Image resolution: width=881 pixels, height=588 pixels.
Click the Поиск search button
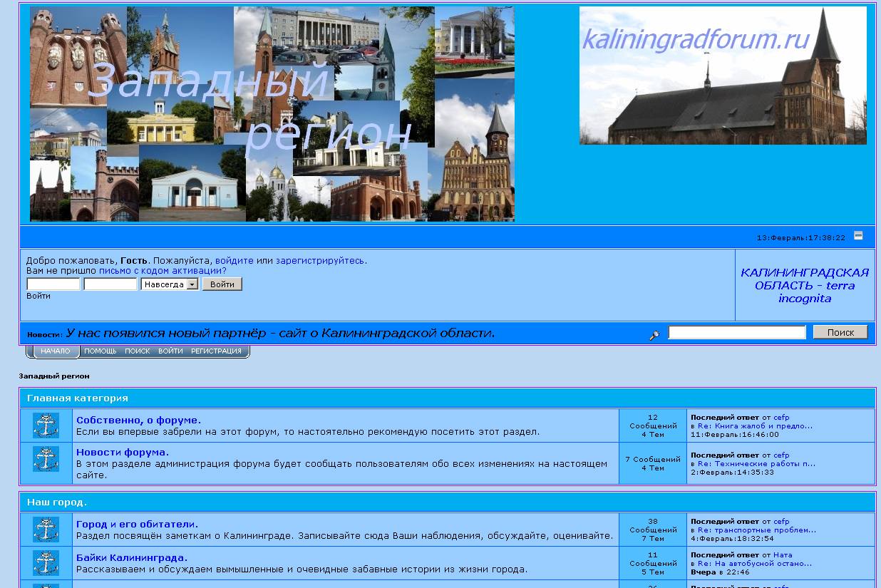click(x=840, y=332)
